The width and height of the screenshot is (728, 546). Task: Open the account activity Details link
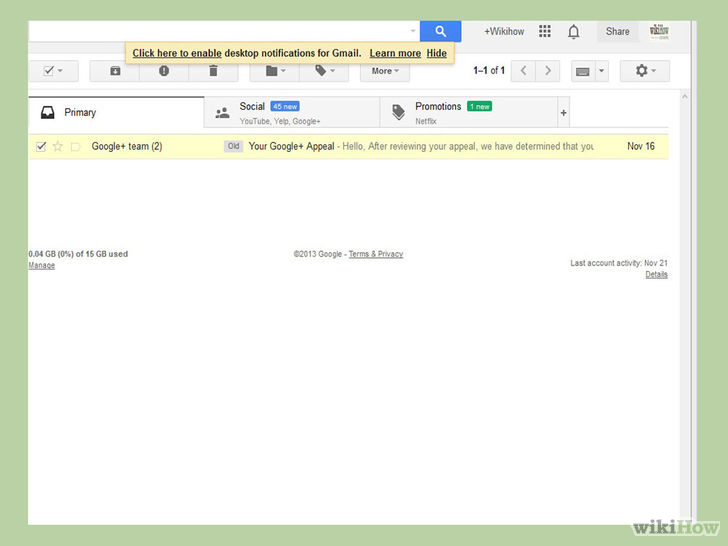coord(656,274)
